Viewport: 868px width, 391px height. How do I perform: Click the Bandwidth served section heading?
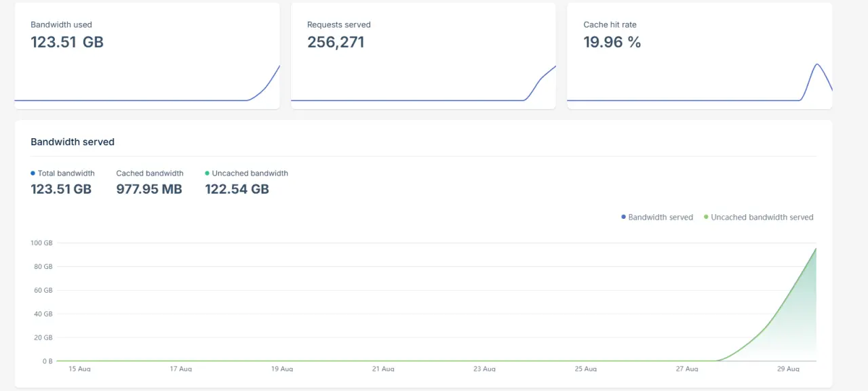coord(73,142)
